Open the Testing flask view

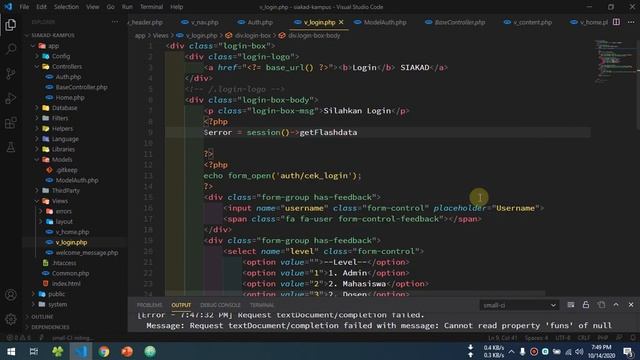[11, 147]
